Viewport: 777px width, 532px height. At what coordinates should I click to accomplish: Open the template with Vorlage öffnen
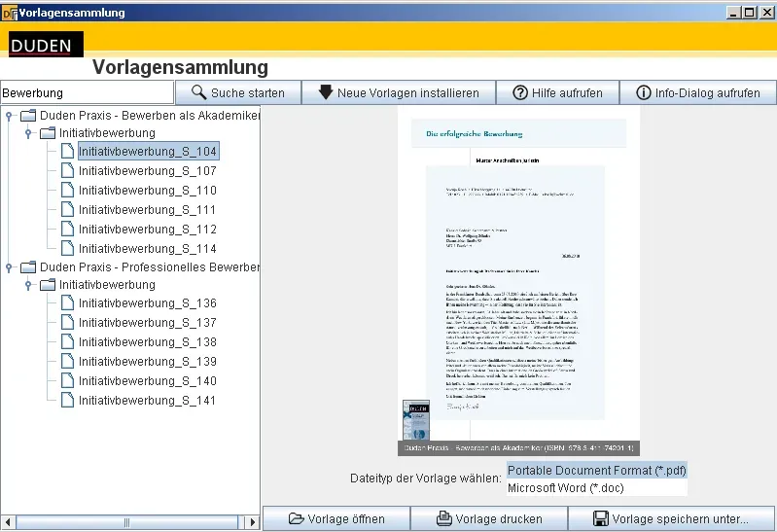(x=336, y=518)
